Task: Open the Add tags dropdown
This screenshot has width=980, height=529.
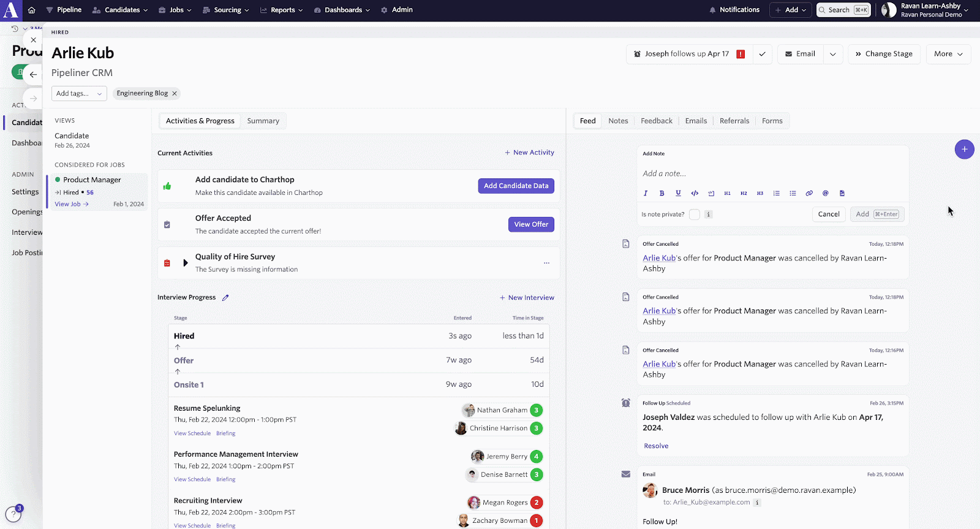Action: pos(79,94)
